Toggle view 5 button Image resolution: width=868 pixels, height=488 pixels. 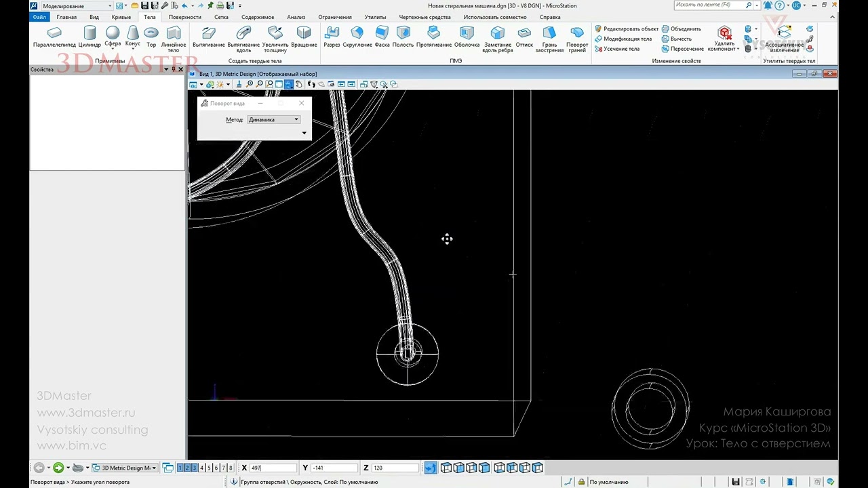point(209,468)
